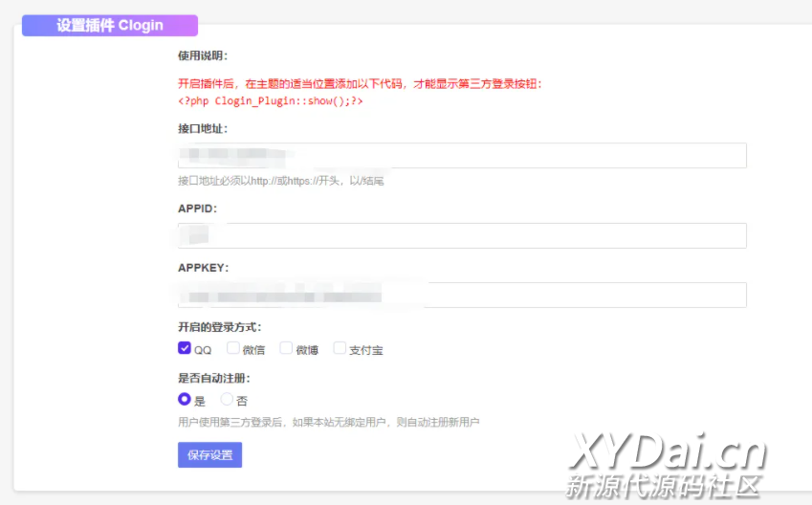Focus the APPKEY input field
This screenshot has height=505, width=812.
point(461,295)
